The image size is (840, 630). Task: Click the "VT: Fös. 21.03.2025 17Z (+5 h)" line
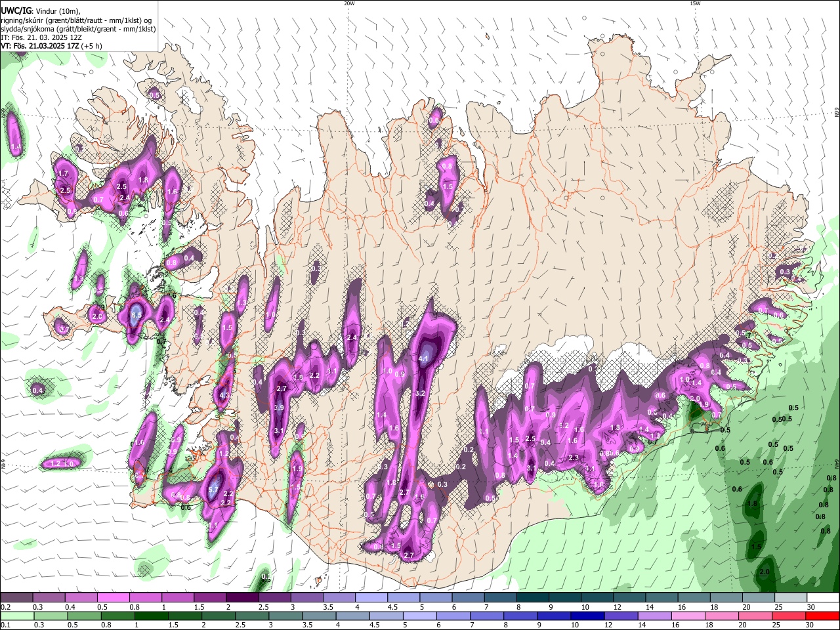pyautogui.click(x=52, y=46)
